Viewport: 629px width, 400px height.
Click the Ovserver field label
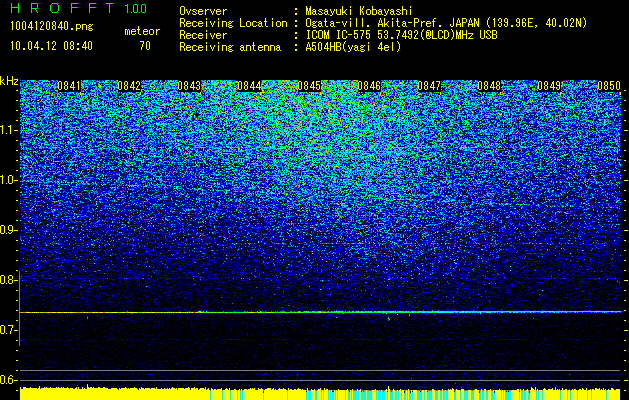203,11
